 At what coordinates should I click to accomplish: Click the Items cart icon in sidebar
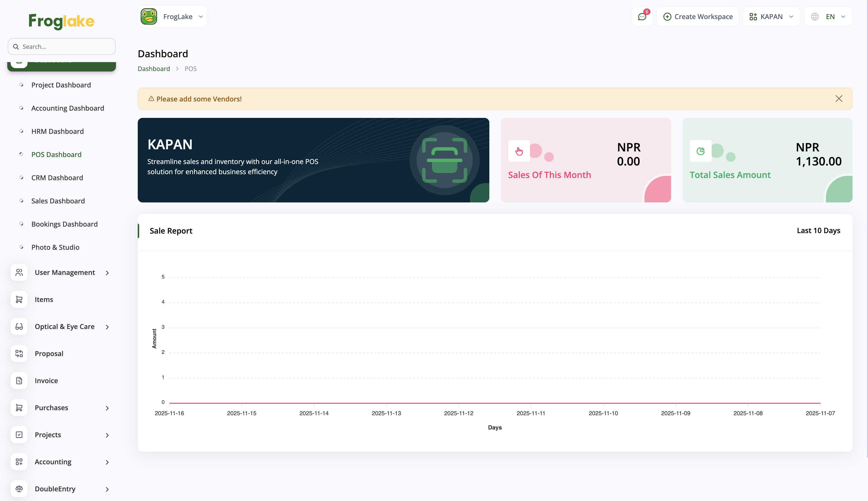19,299
